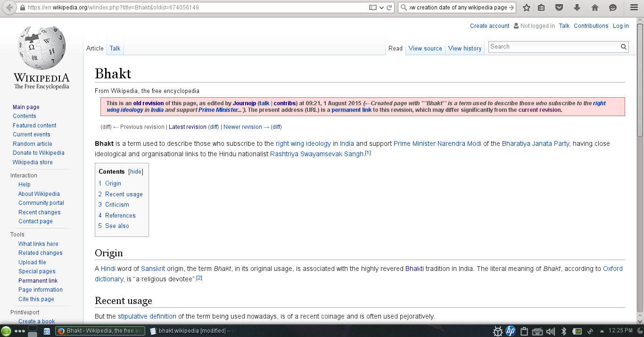The height and width of the screenshot is (337, 644).
Task: Click the browser search query field
Action: pos(457,8)
